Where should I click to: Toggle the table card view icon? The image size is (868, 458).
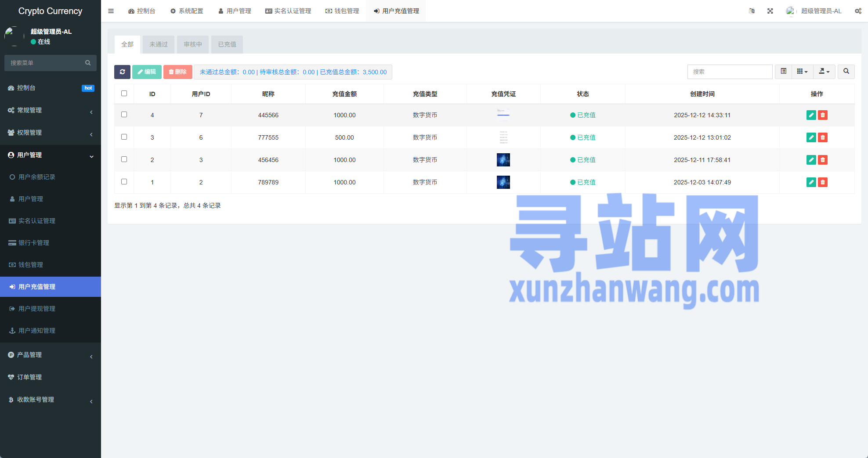(783, 72)
